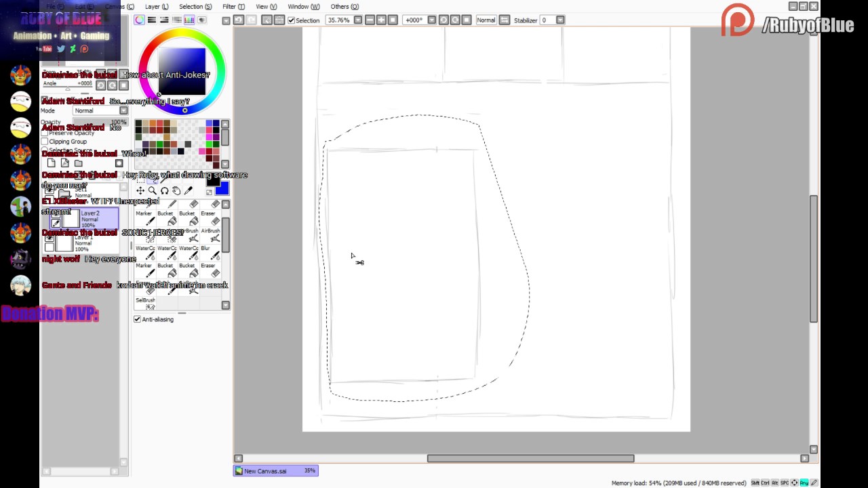Viewport: 868px width, 488px height.
Task: Select the Eyedropper color picker tool
Action: click(x=189, y=191)
